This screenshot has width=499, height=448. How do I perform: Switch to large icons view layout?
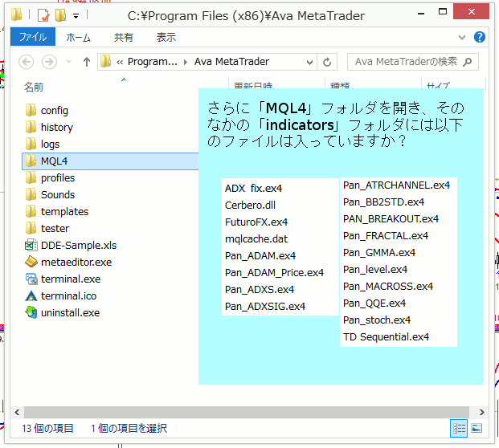point(476,428)
